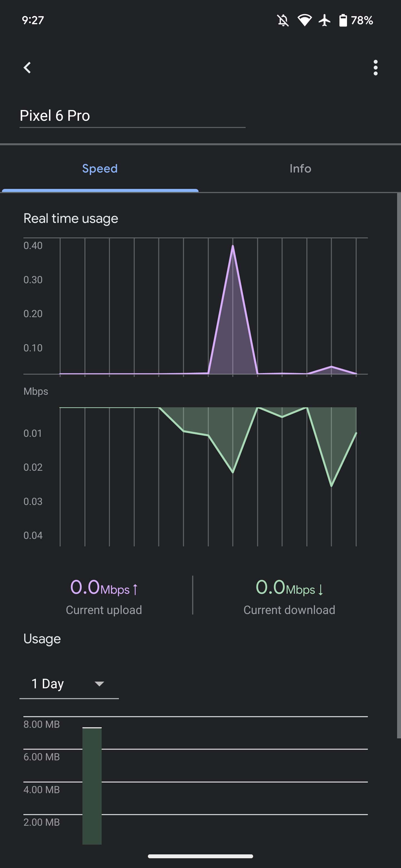
Task: Click the dropdown arrow beside 1 Day
Action: [x=99, y=684]
